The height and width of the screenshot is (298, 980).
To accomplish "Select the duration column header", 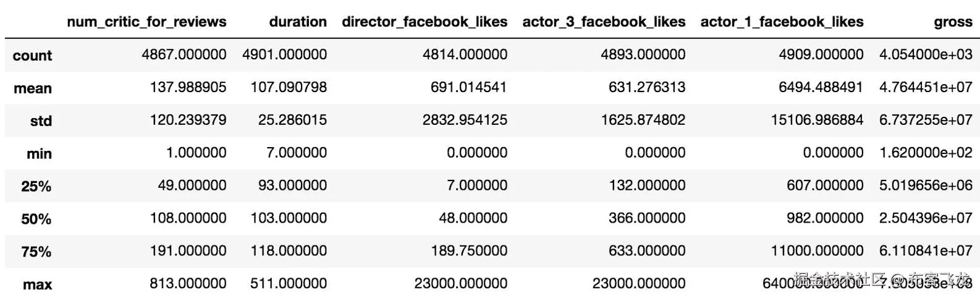I will pyautogui.click(x=298, y=22).
